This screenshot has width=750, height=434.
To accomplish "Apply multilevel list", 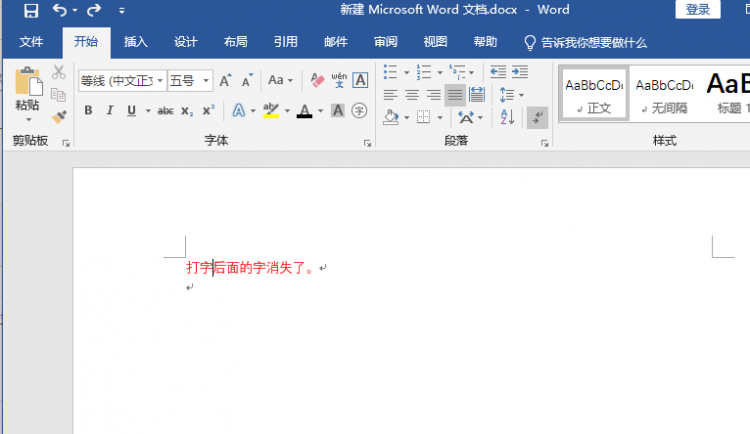I will pos(457,72).
